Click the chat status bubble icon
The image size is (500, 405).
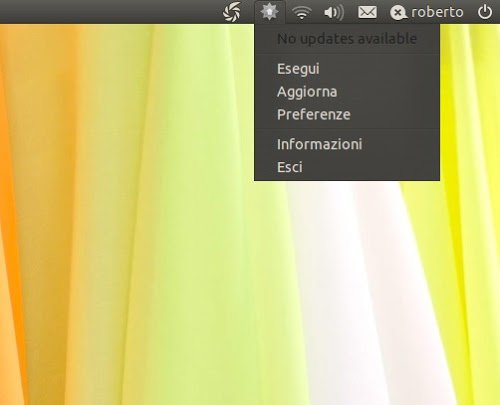point(398,13)
